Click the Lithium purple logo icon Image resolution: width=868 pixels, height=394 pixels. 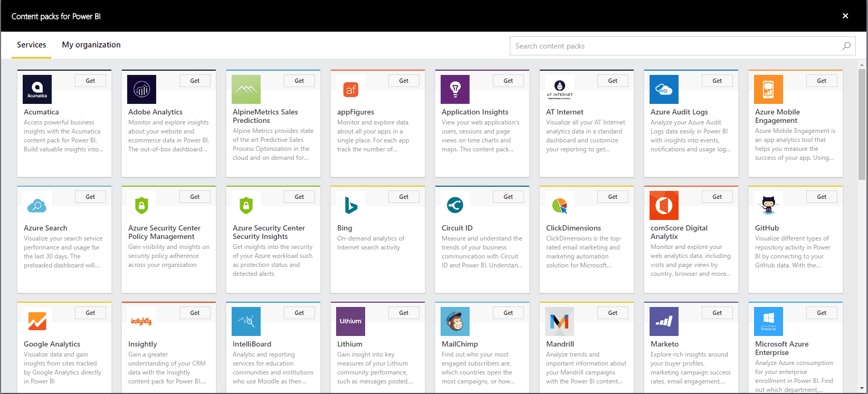click(x=350, y=321)
